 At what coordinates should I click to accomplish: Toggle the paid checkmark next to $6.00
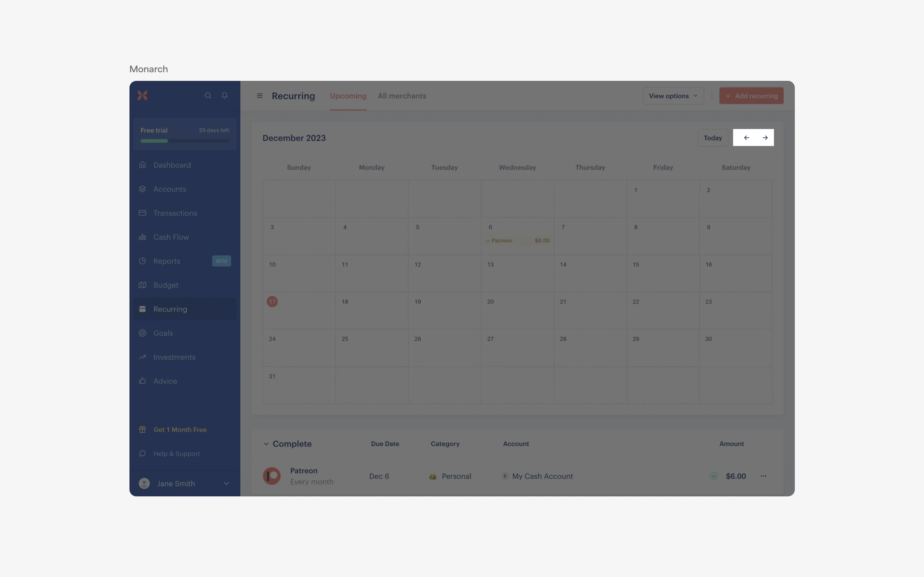[714, 476]
